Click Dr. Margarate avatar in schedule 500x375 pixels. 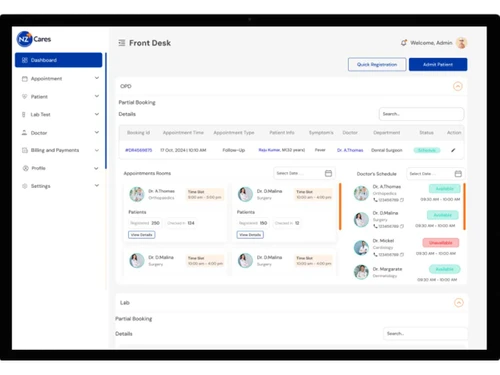pos(361,272)
